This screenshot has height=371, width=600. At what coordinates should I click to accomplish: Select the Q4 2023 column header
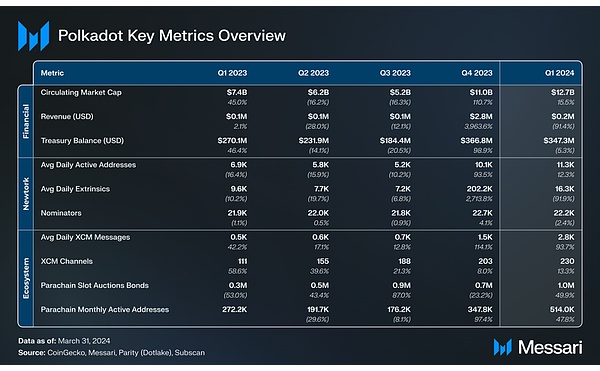point(477,73)
